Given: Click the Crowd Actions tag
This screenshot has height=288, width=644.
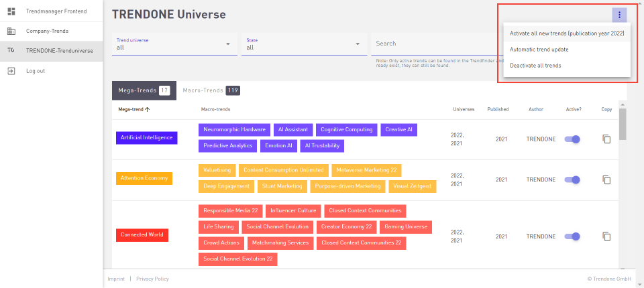Looking at the screenshot, I should (221, 243).
